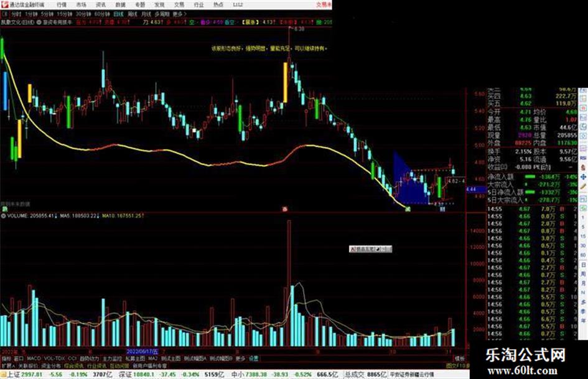The height and width of the screenshot is (379, 588).
Task: Expand the 更多 period options at top
Action: click(179, 14)
